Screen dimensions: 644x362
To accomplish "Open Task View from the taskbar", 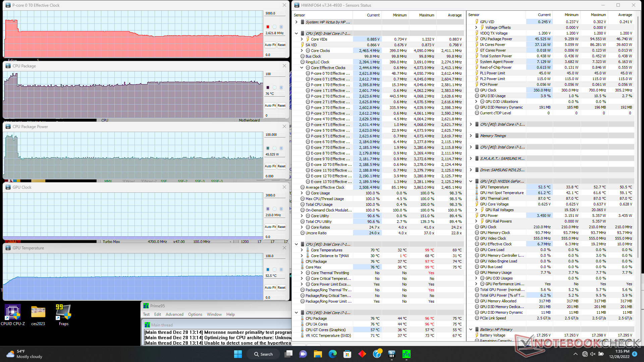I will 288,354.
